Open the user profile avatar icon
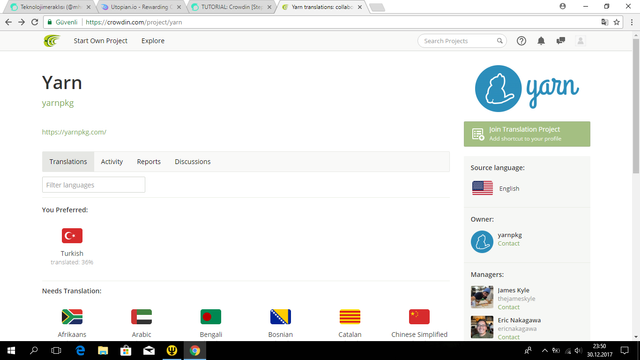The height and width of the screenshot is (360, 640). (x=580, y=41)
